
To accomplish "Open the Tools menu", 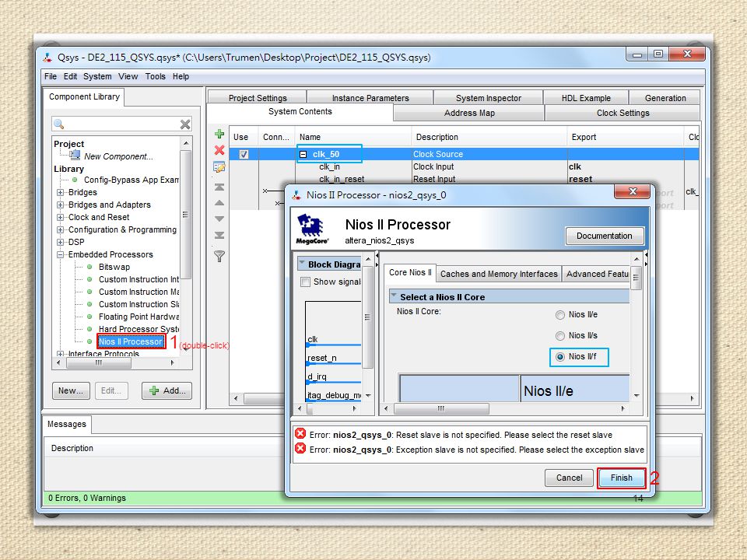I will pyautogui.click(x=156, y=76).
